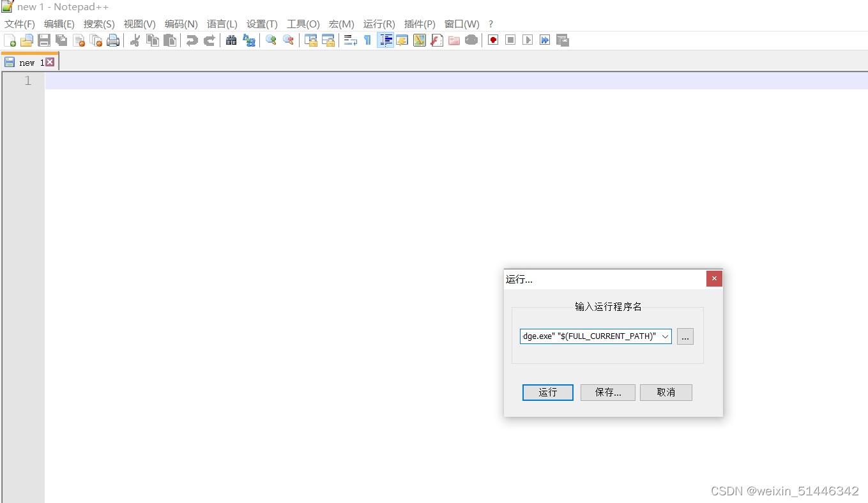
Task: Click the Undo arrow icon
Action: [x=192, y=40]
